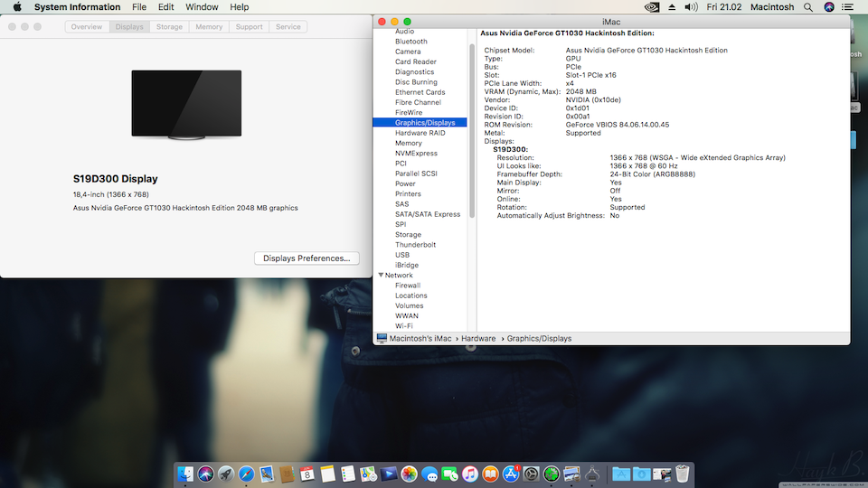Image resolution: width=868 pixels, height=488 pixels.
Task: Open System Information app menu
Action: [77, 7]
